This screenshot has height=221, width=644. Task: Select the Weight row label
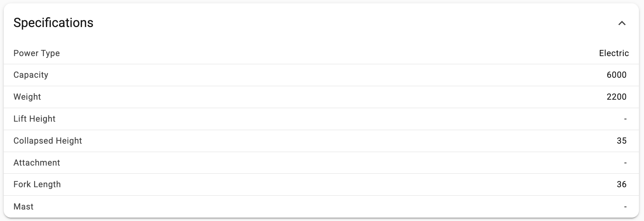(x=27, y=97)
